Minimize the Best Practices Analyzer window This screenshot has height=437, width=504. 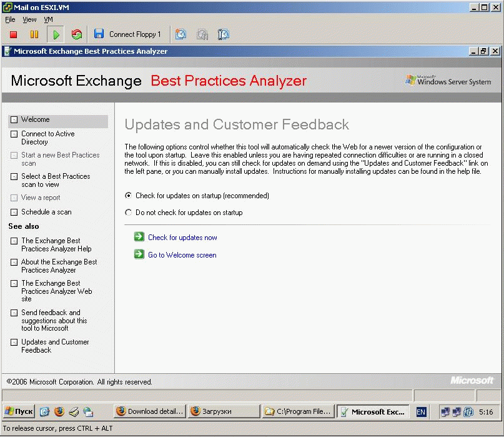click(473, 51)
